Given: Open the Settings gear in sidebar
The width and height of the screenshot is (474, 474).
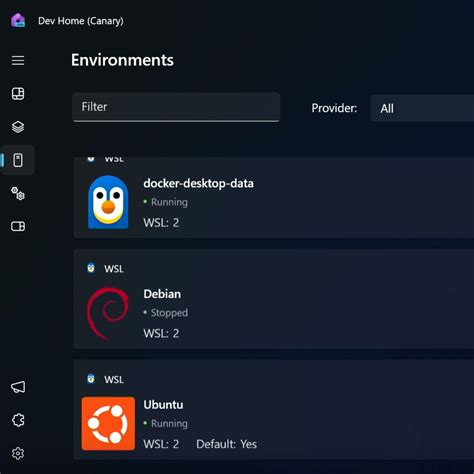Looking at the screenshot, I should coord(18,453).
